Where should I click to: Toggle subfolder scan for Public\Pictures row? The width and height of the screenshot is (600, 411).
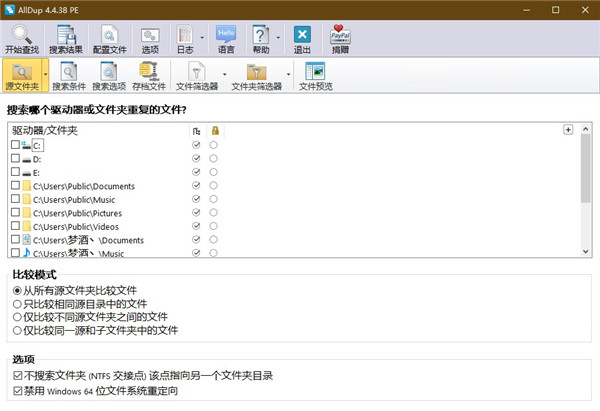pos(196,212)
